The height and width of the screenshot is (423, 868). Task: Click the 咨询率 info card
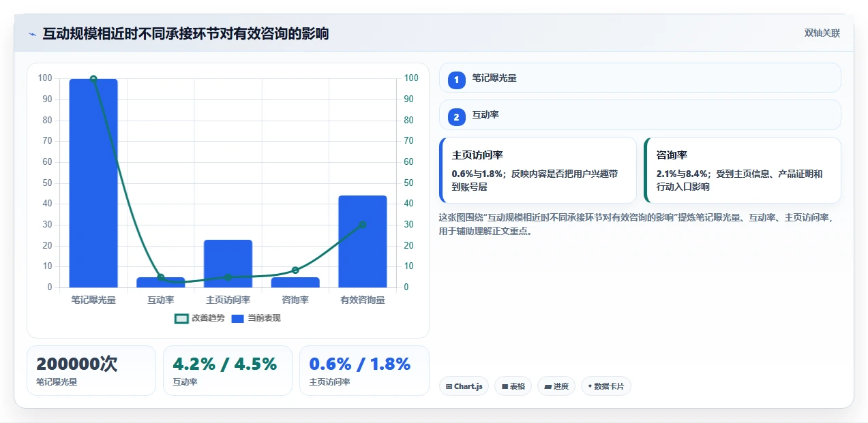(742, 170)
